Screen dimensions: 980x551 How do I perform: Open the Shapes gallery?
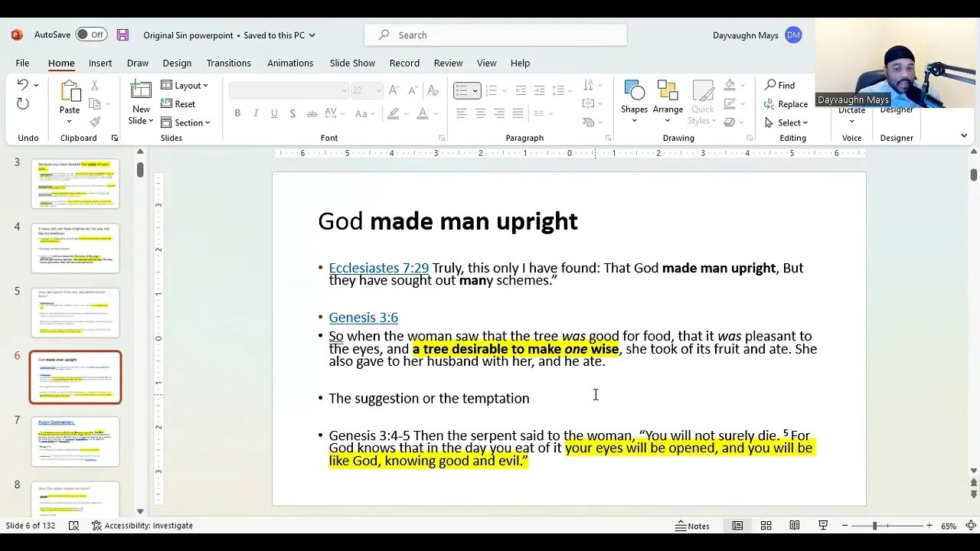point(634,101)
